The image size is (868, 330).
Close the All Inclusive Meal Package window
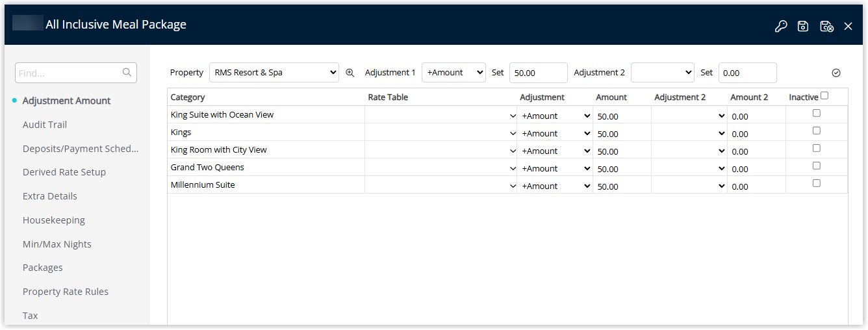pos(848,26)
